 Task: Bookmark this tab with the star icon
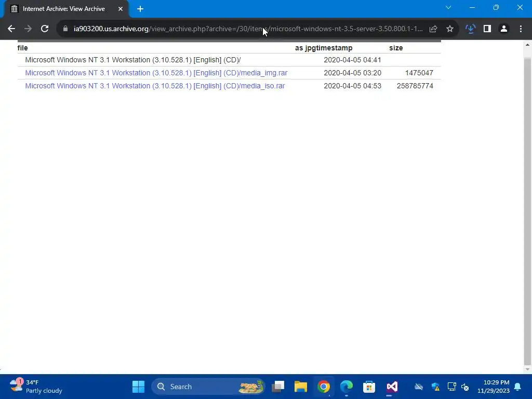tap(450, 29)
